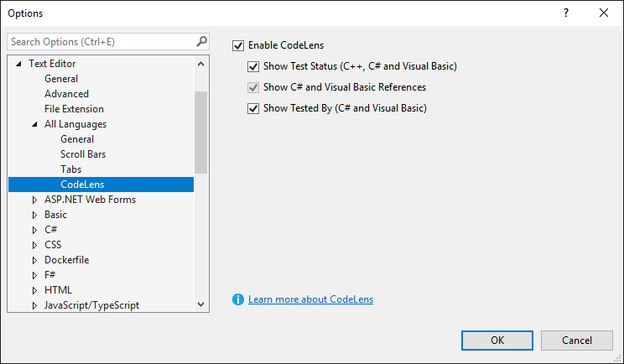
Task: Click the blue info icon near Learn more
Action: point(238,299)
